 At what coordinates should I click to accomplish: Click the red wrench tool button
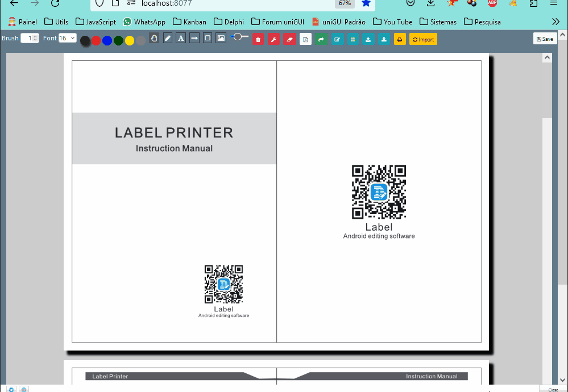(x=274, y=39)
